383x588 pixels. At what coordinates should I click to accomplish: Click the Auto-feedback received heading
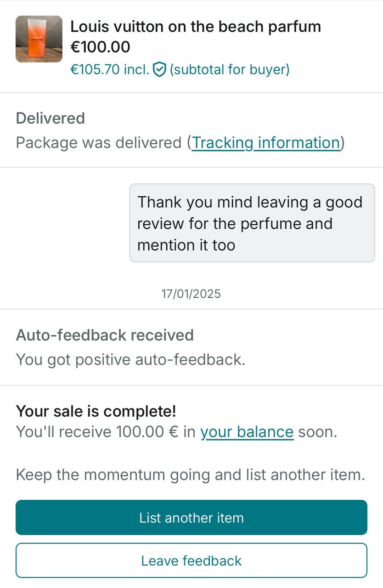tap(105, 335)
